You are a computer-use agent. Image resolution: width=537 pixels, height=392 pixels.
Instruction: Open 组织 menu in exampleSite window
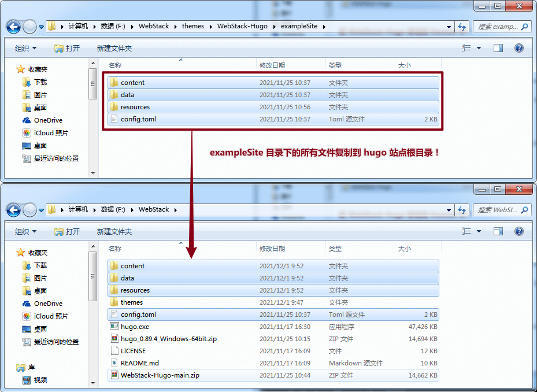(25, 49)
